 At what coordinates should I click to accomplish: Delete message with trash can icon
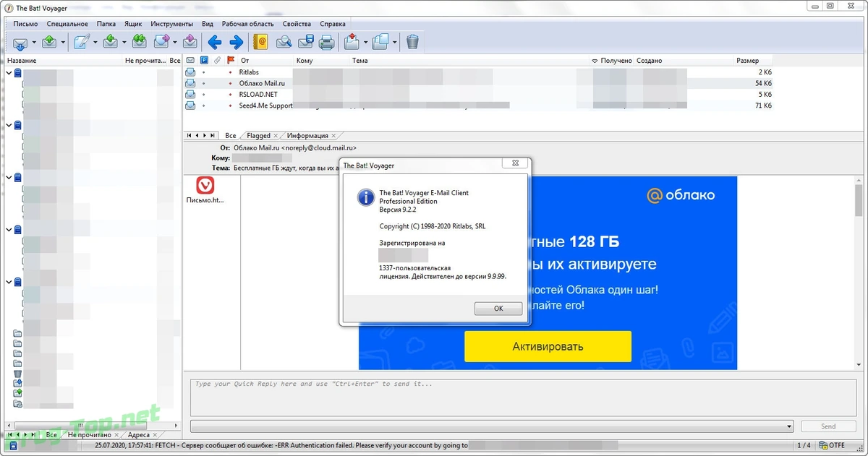coord(412,42)
